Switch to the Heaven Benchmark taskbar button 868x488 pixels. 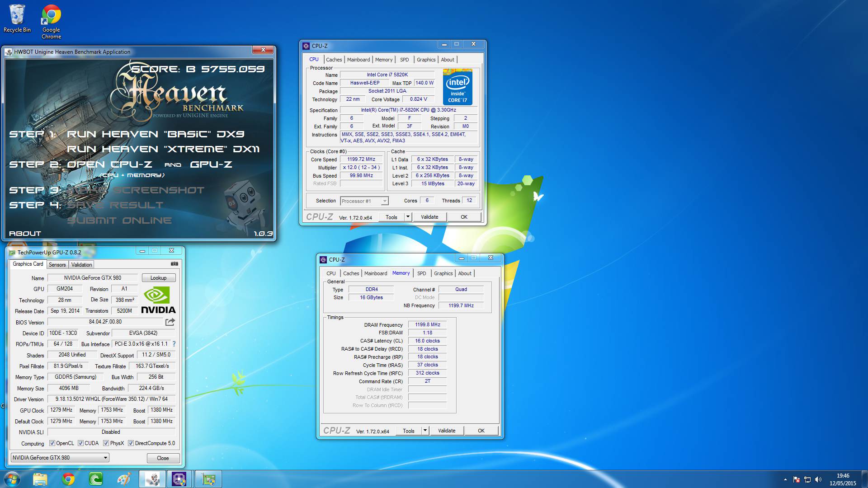[x=152, y=479]
